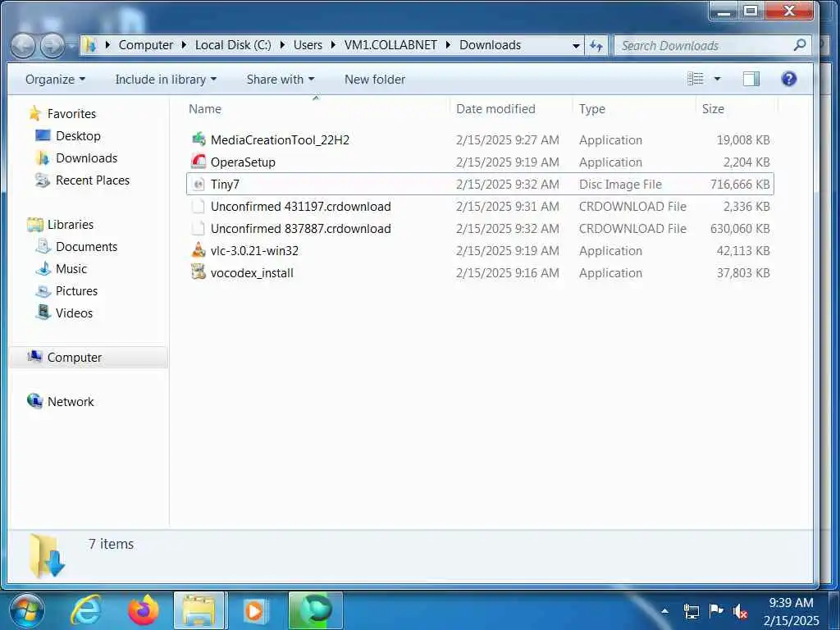The height and width of the screenshot is (630, 840).
Task: Open the view options dropdown arrow
Action: 717,80
